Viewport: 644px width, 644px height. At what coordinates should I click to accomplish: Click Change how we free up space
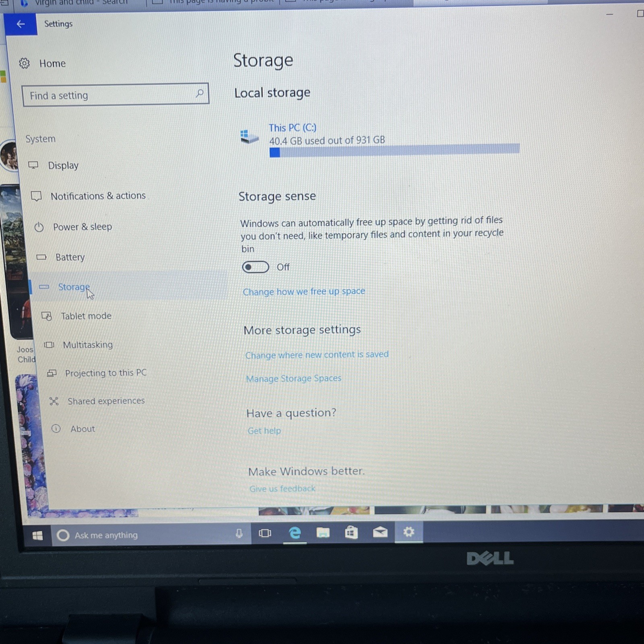[304, 291]
